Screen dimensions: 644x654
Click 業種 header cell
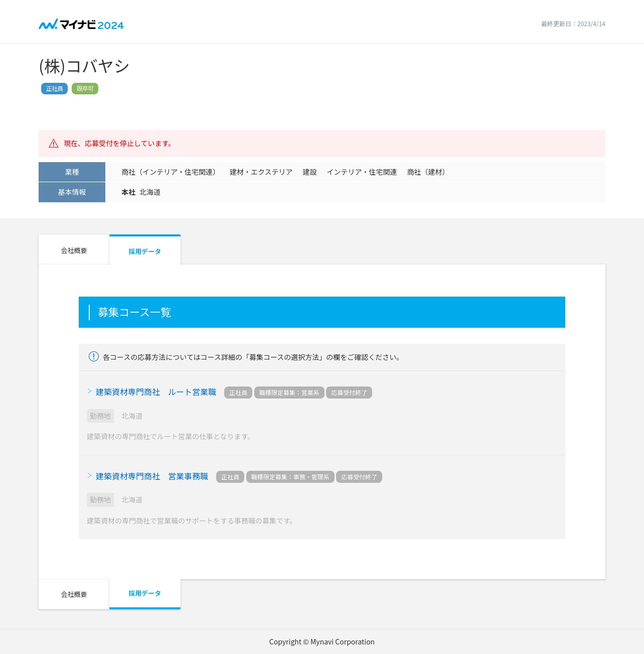pos(72,172)
